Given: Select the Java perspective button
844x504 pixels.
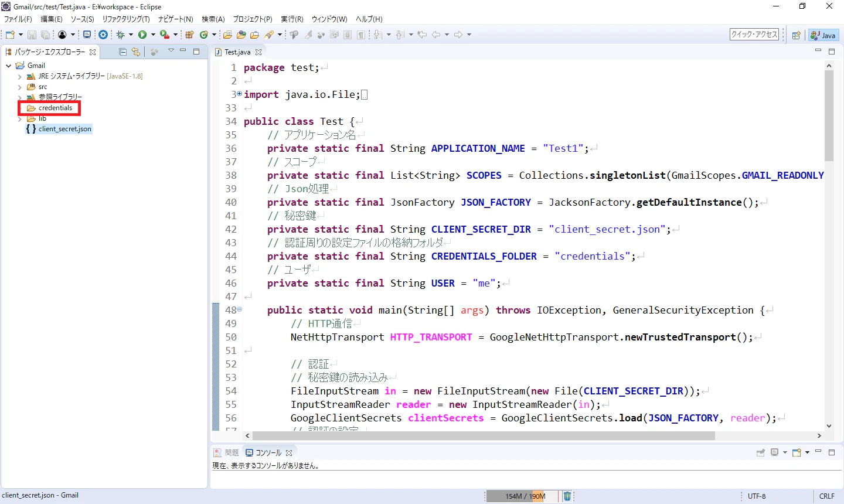Looking at the screenshot, I should [823, 35].
